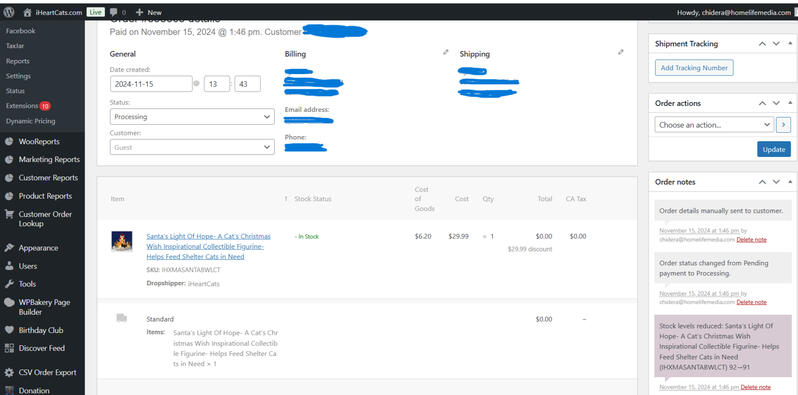This screenshot has width=798, height=395.
Task: Click the $6.20 cost of goods value
Action: pyautogui.click(x=423, y=236)
